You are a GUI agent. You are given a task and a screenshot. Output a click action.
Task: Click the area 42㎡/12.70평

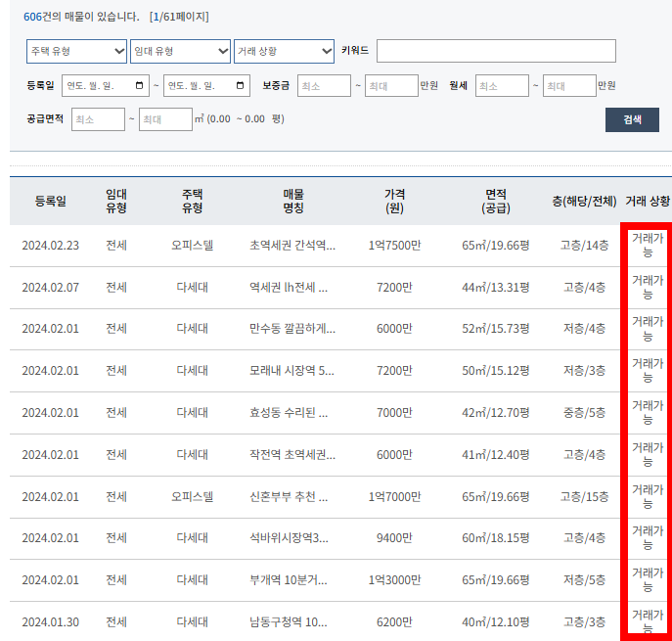[x=496, y=412]
